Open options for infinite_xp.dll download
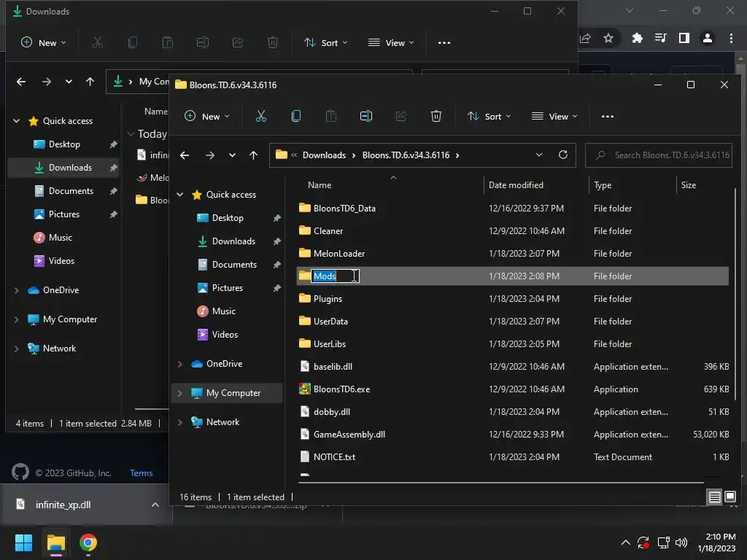 [x=155, y=505]
